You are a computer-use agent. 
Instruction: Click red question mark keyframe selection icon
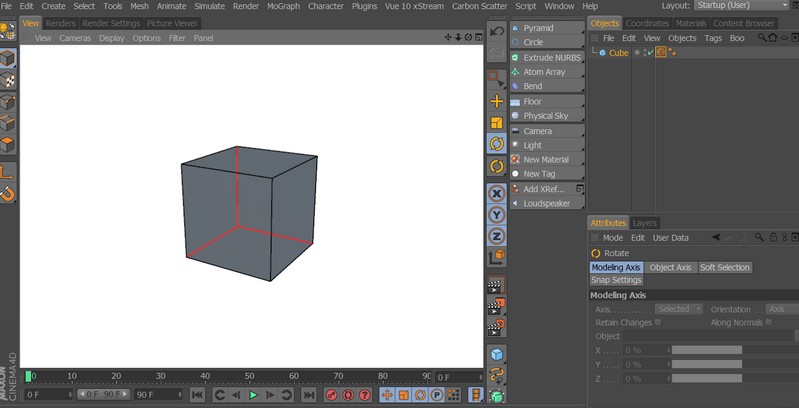click(x=364, y=395)
